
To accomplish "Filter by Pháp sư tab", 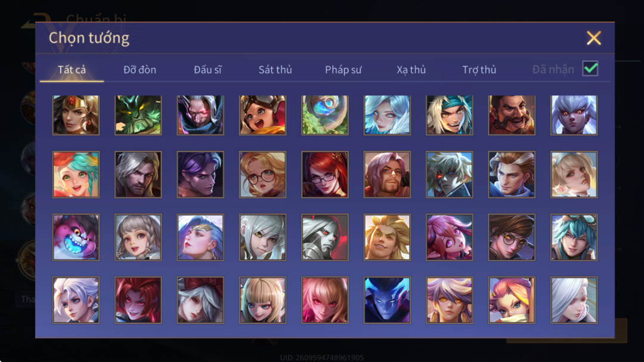I will (x=343, y=69).
